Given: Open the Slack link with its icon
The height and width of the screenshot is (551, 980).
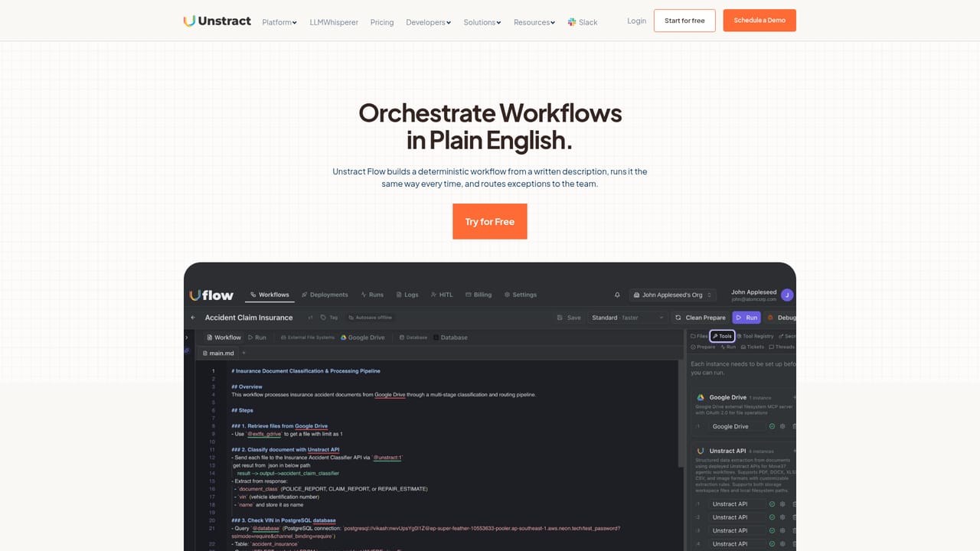Looking at the screenshot, I should pyautogui.click(x=583, y=22).
